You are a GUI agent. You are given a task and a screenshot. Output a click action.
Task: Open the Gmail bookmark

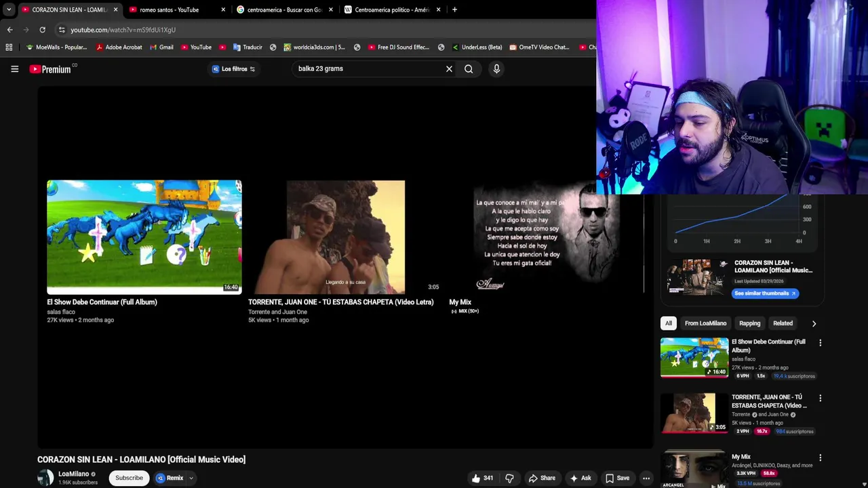click(x=161, y=47)
